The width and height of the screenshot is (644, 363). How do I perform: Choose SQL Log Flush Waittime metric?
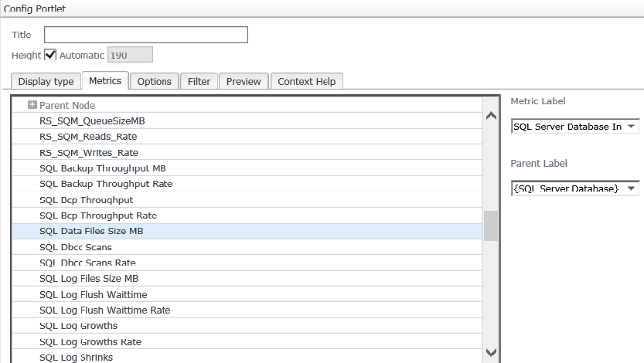coord(93,294)
